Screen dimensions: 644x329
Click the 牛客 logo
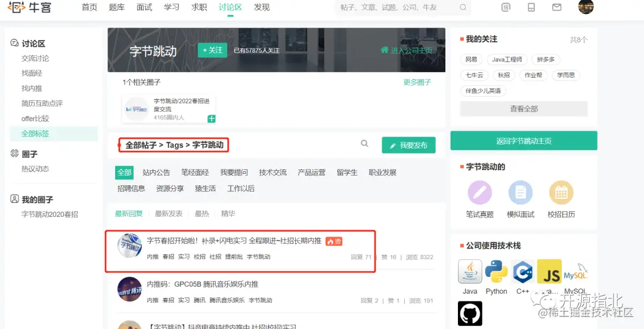[29, 7]
